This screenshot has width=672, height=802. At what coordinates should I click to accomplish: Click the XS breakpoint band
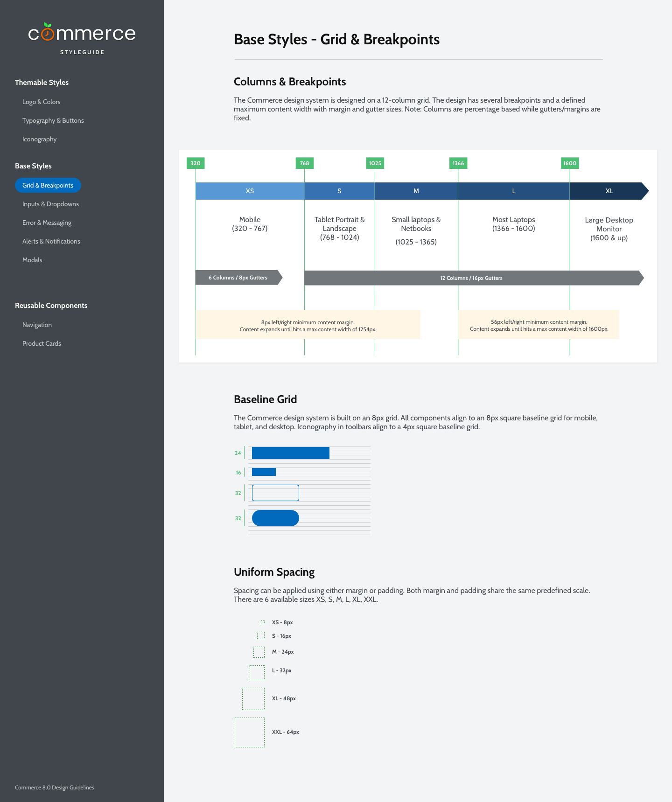(250, 191)
